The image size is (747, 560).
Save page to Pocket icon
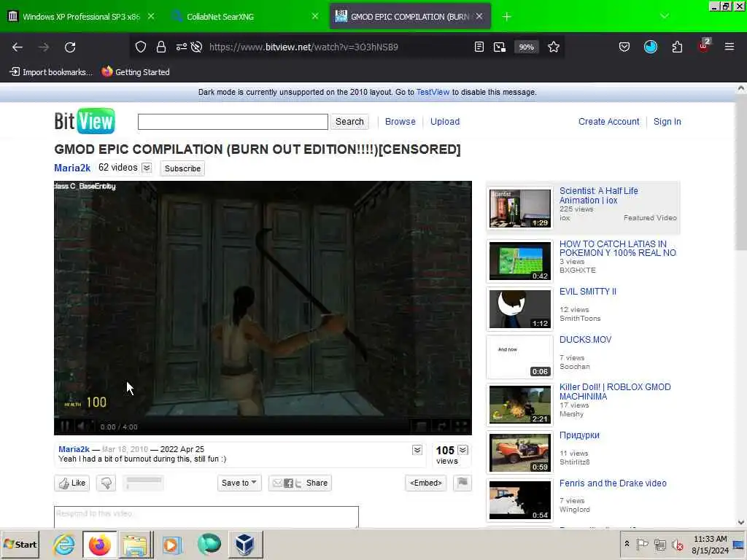point(624,47)
